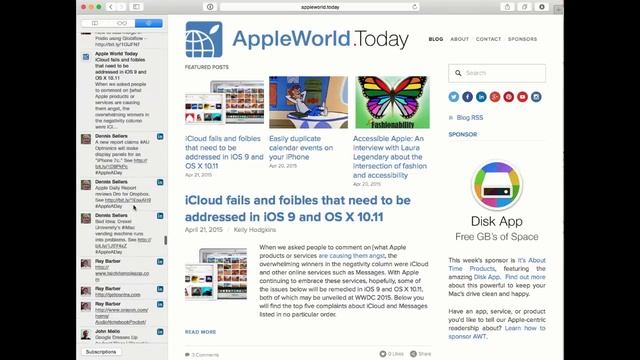The height and width of the screenshot is (360, 640).
Task: Open the Twitter social icon
Action: (453, 97)
